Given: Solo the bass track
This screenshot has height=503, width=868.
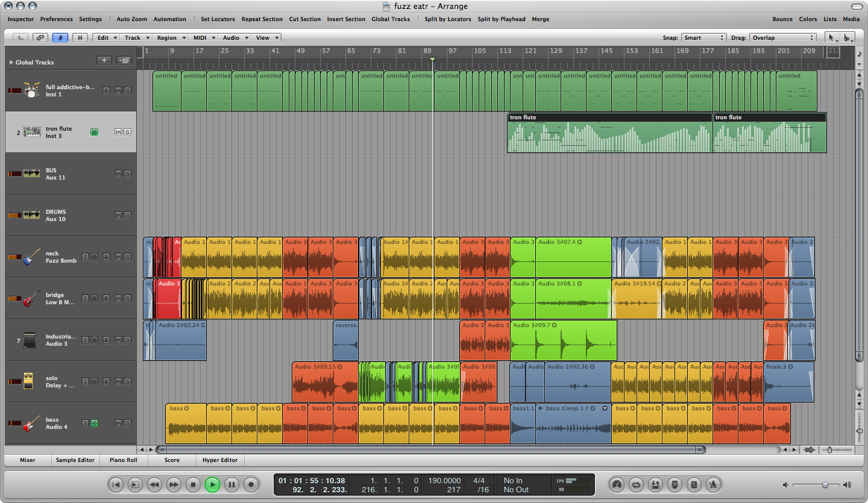Looking at the screenshot, I should [127, 423].
